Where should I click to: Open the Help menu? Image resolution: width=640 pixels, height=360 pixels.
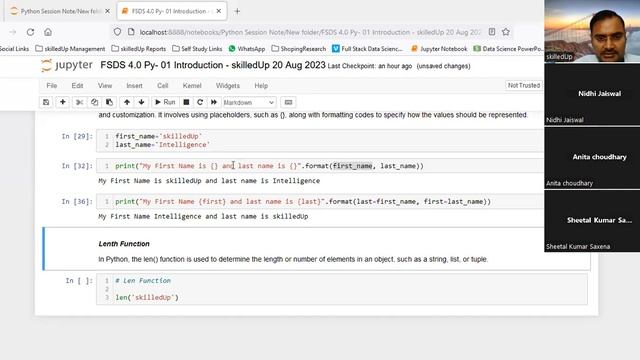(261, 86)
